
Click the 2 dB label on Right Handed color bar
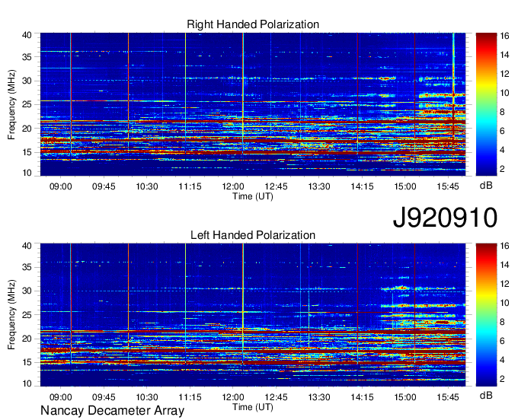(502, 169)
